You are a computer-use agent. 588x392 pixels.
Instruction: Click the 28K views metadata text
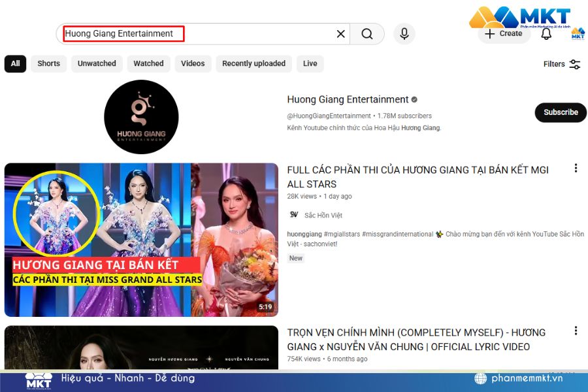pos(302,196)
